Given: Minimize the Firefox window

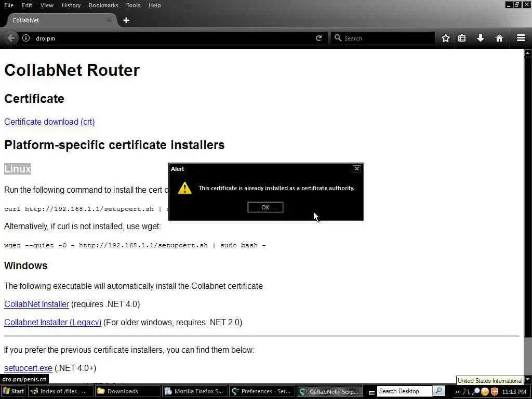Looking at the screenshot, I should 509,5.
